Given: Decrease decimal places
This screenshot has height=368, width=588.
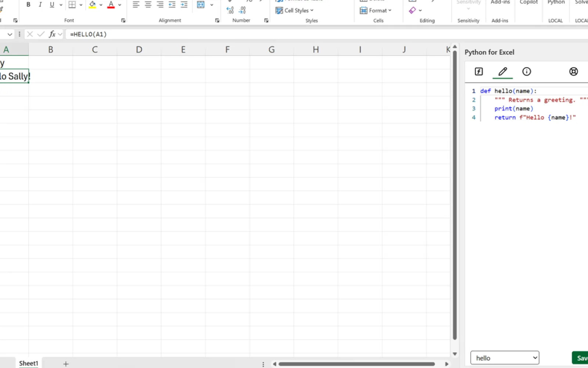Looking at the screenshot, I should (x=242, y=10).
